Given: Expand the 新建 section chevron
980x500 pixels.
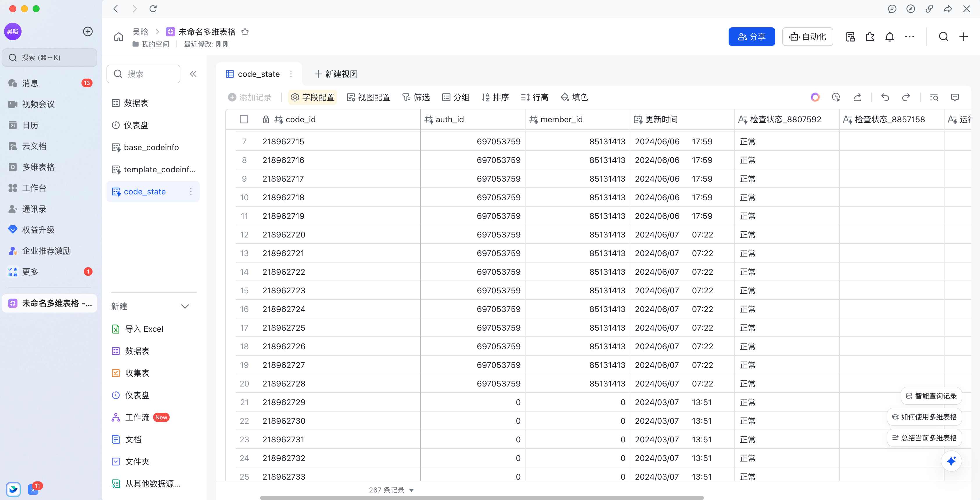Looking at the screenshot, I should coord(185,306).
